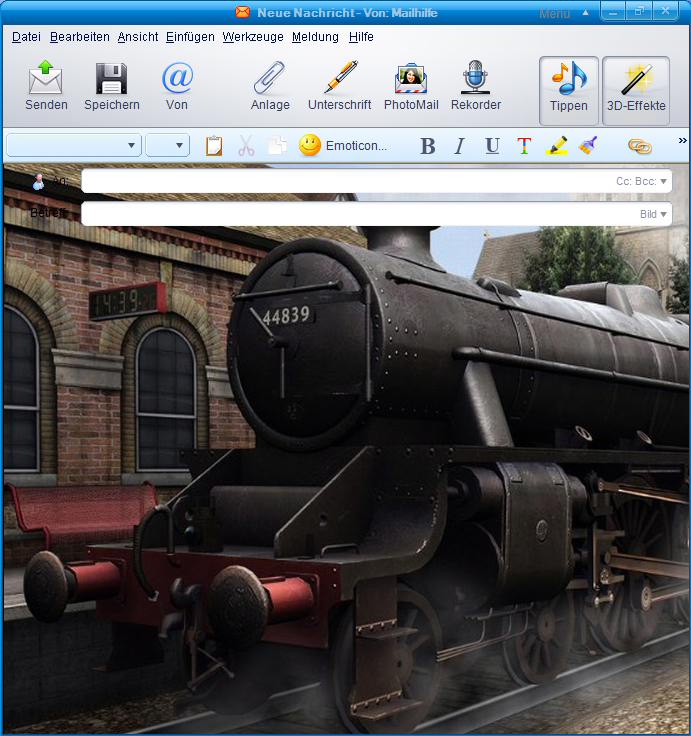Open the Hilfe menu
Screen dimensions: 691x736
pyautogui.click(x=361, y=37)
